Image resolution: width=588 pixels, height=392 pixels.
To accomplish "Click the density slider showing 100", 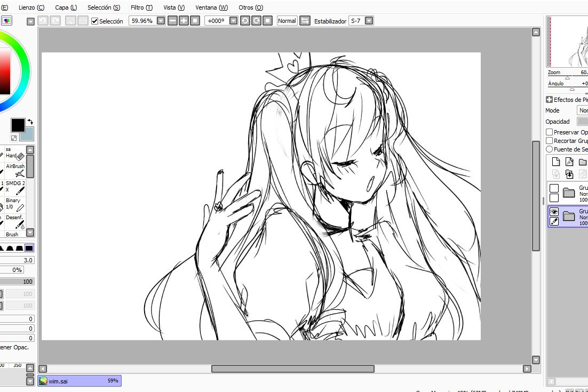I will click(x=17, y=282).
